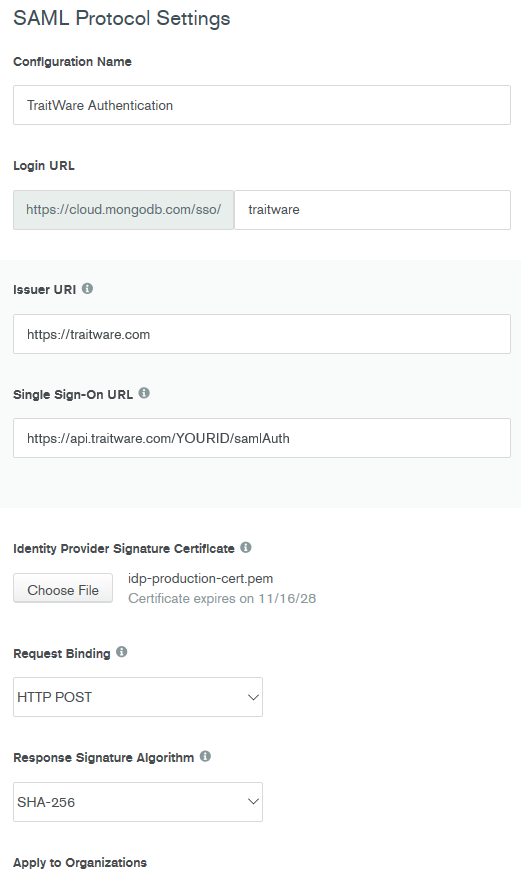
Task: Click the SAML Protocol Settings heading
Action: click(122, 18)
